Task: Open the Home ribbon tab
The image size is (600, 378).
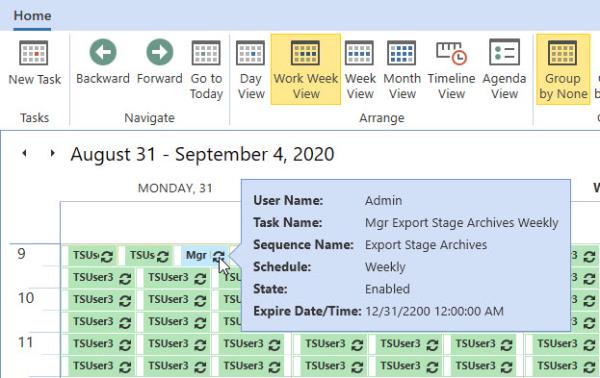Action: (x=32, y=16)
